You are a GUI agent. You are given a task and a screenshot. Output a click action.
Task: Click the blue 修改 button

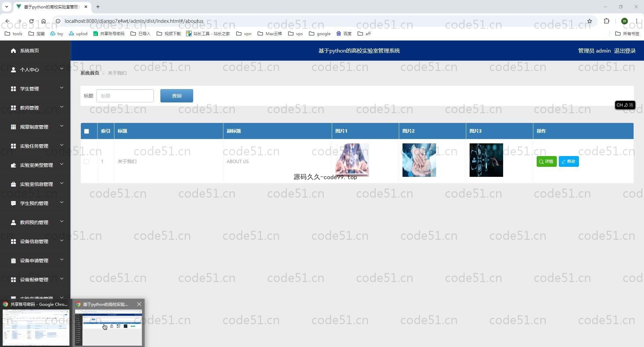569,161
